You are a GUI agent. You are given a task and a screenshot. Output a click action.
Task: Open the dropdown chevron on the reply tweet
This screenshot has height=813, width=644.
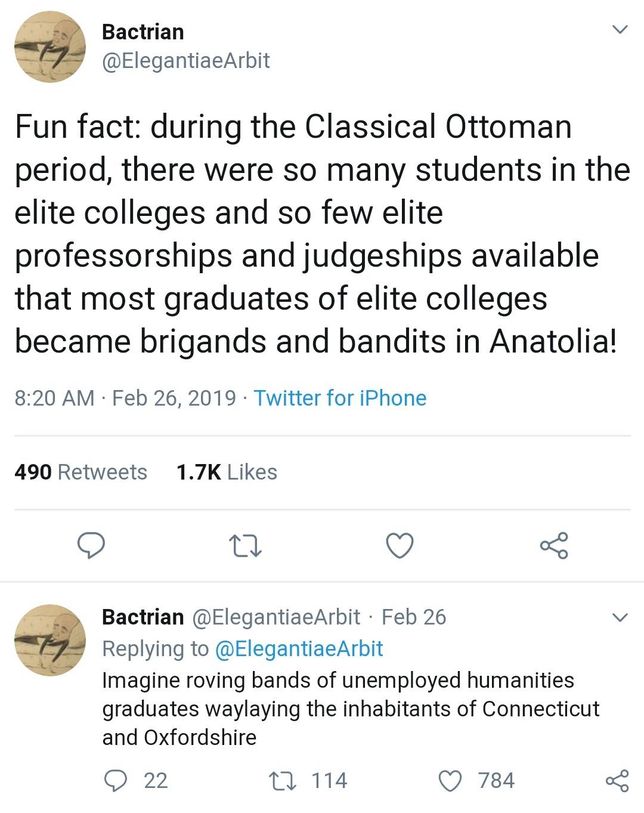621,618
